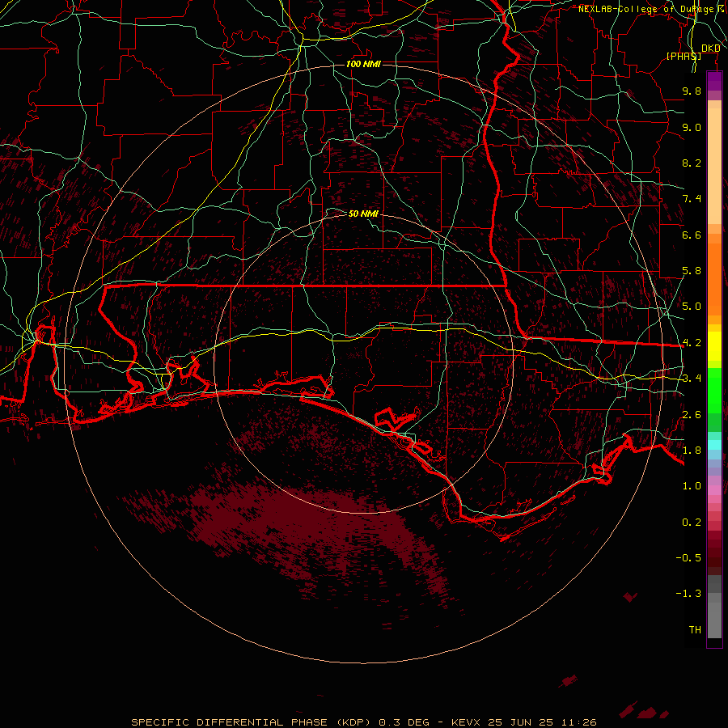Image resolution: width=728 pixels, height=728 pixels.
Task: Pick the peach segment of the color bar
Action: coord(714,165)
